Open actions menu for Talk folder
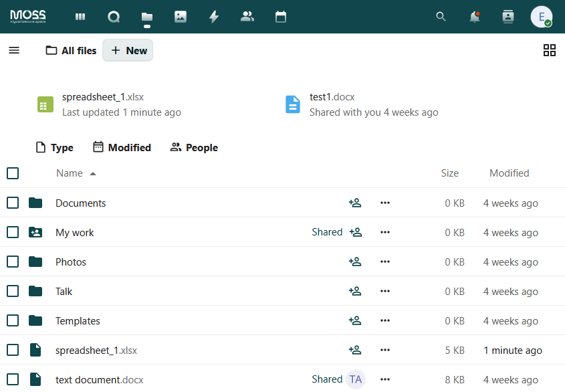The width and height of the screenshot is (565, 392). point(385,291)
